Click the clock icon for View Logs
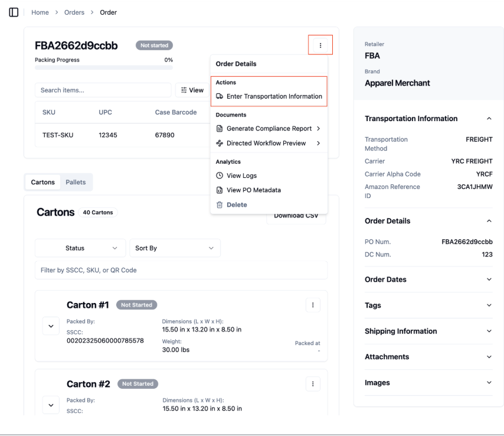Screen dimensions: 504x436 [220, 175]
